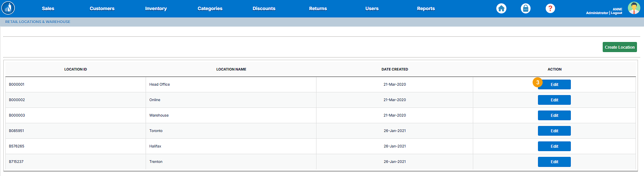Go to home via house icon
The height and width of the screenshot is (176, 644).
501,8
